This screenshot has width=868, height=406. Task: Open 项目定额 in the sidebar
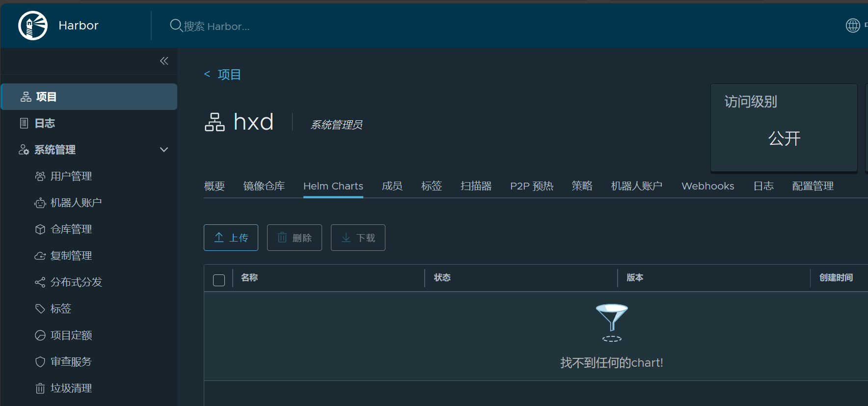coord(71,335)
